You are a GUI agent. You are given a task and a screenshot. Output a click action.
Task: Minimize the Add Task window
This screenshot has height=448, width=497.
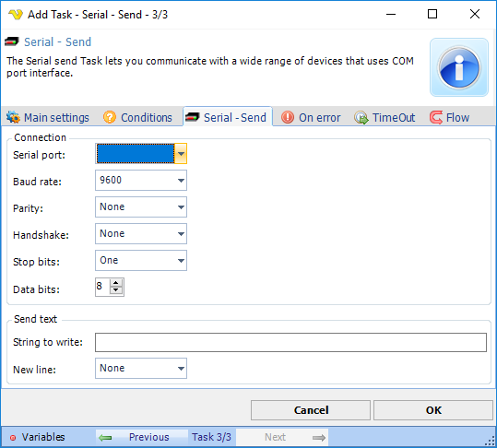[x=391, y=14]
